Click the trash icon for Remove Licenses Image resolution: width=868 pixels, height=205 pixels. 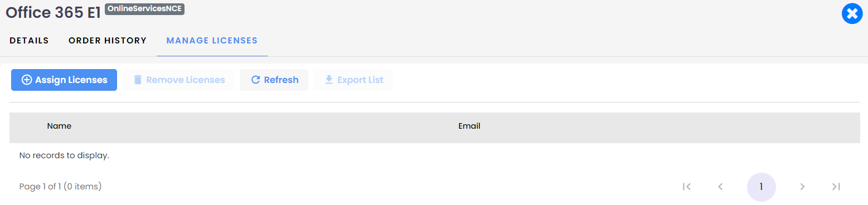[138, 80]
